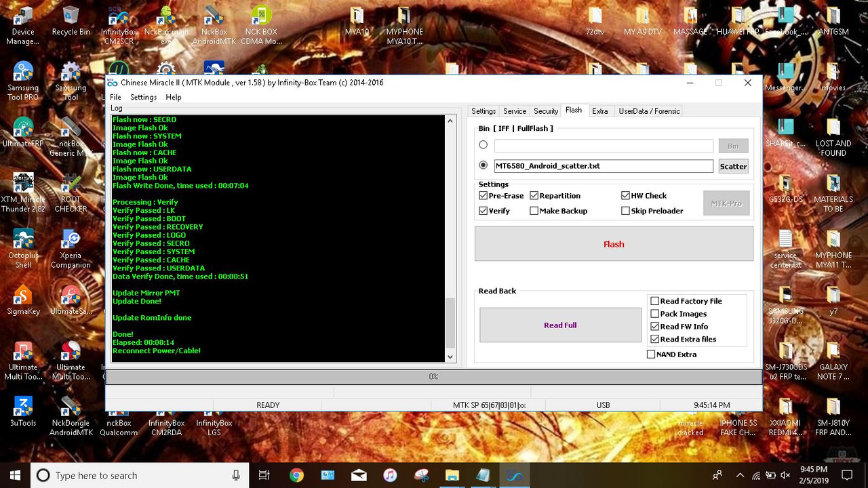Open the ROOT CHECKER desktop icon
Image resolution: width=868 pixels, height=488 pixels.
click(x=71, y=192)
